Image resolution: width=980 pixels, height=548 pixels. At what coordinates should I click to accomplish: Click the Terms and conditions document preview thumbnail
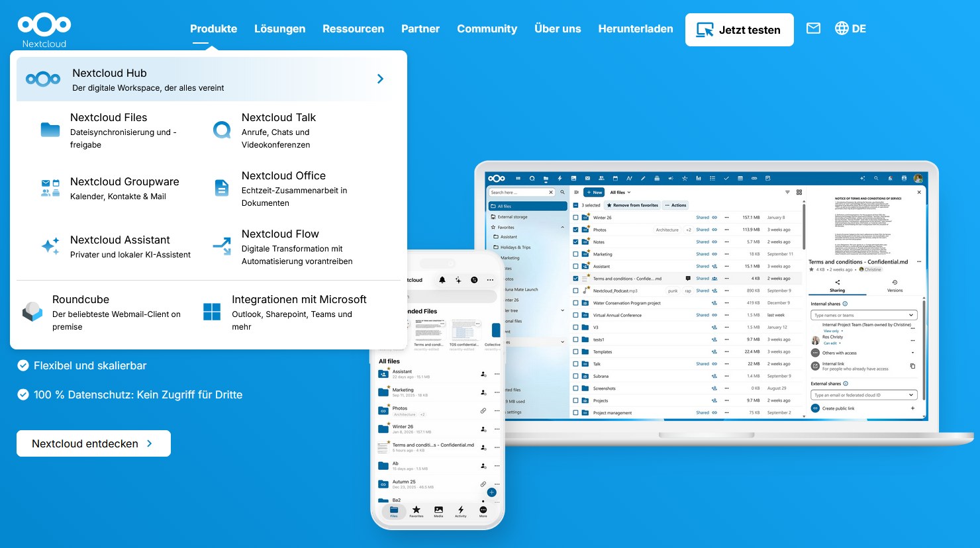867,226
